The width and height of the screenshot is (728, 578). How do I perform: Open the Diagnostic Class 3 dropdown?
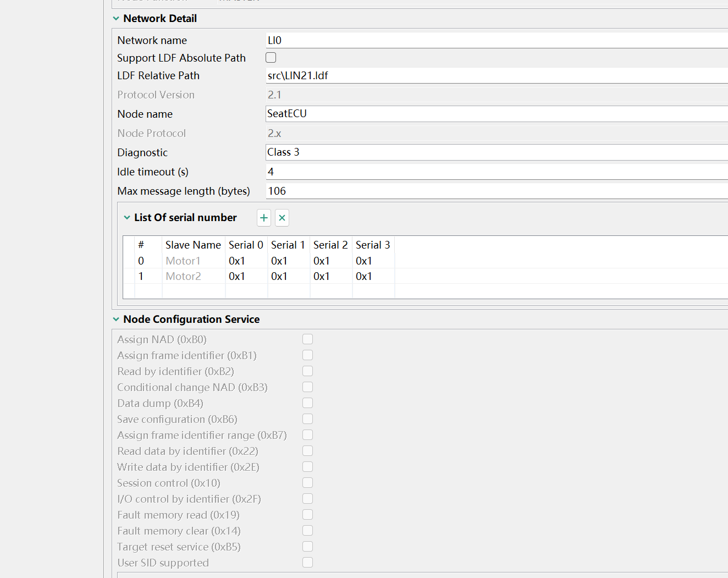coord(495,152)
